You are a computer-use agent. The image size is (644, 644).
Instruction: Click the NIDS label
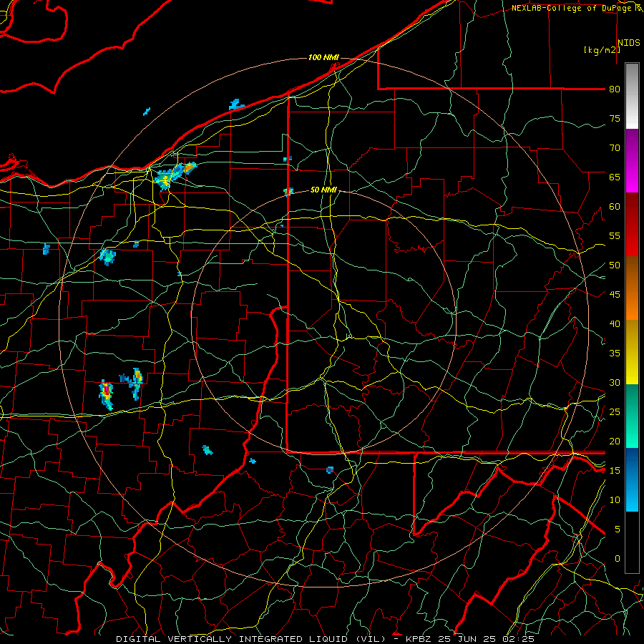point(629,43)
